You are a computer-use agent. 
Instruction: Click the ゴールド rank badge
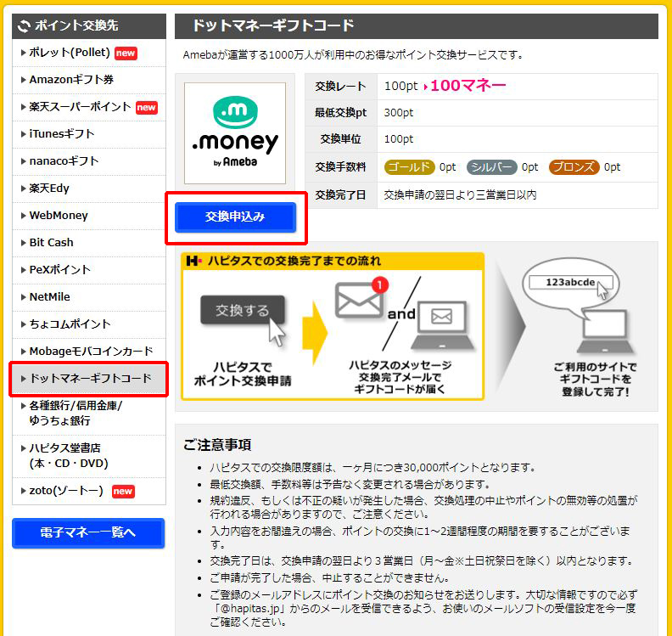coord(409,166)
